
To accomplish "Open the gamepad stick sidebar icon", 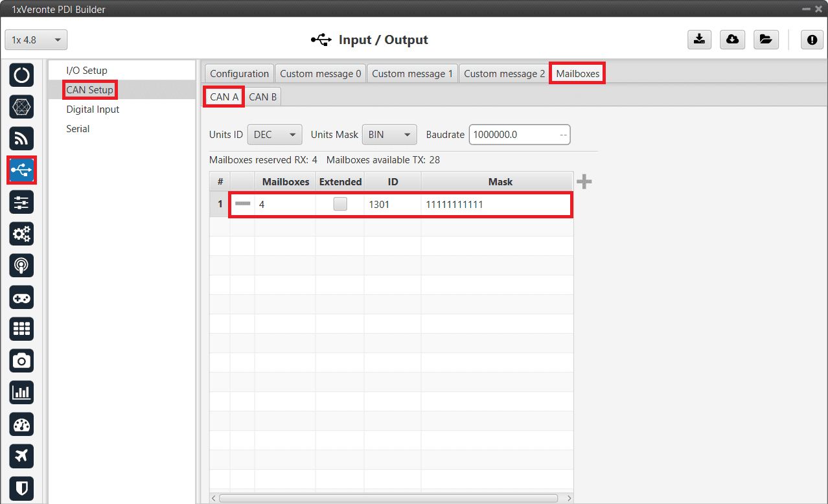I will (21, 297).
